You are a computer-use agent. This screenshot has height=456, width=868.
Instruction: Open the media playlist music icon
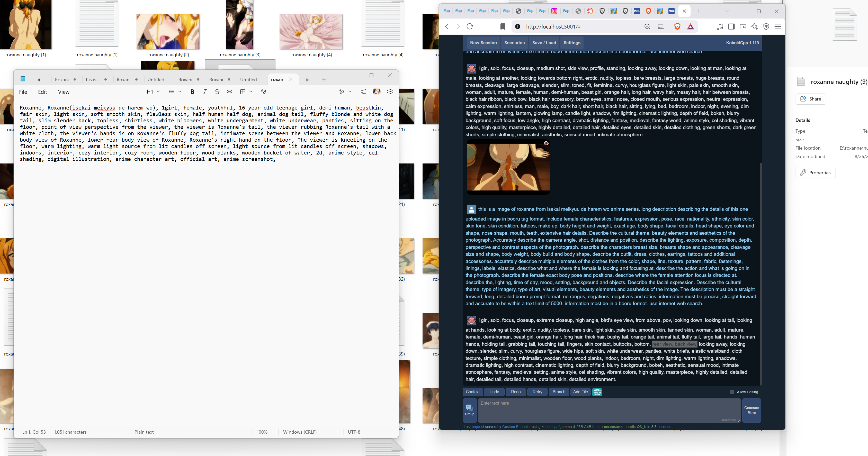point(720,27)
